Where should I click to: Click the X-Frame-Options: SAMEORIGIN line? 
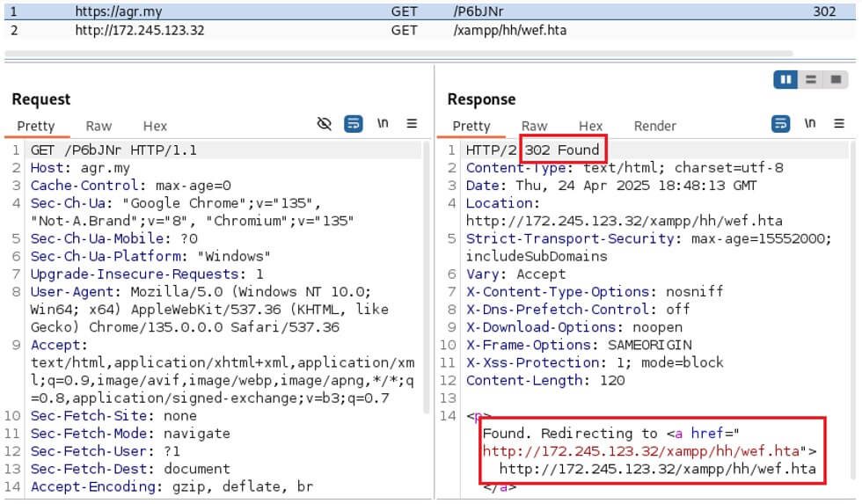(x=579, y=345)
